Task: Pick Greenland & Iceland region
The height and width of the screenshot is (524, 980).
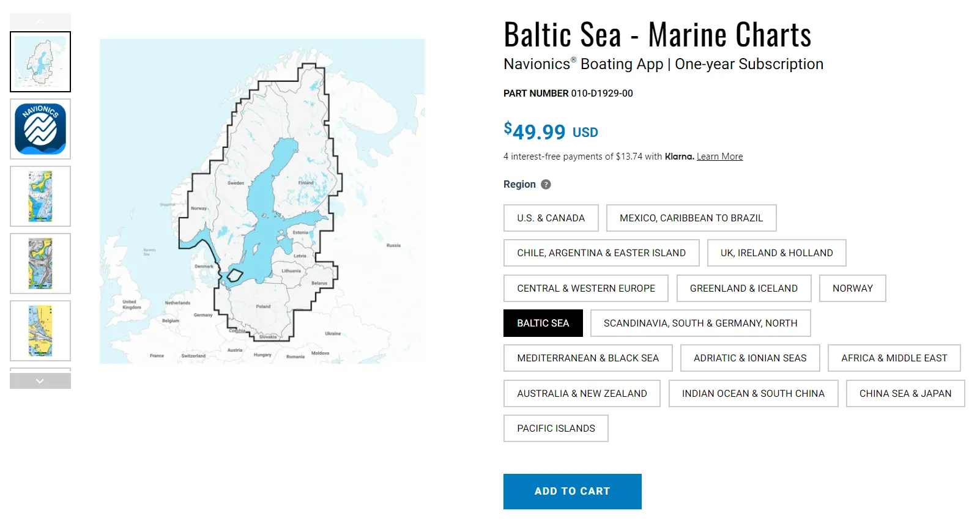Action: click(743, 289)
